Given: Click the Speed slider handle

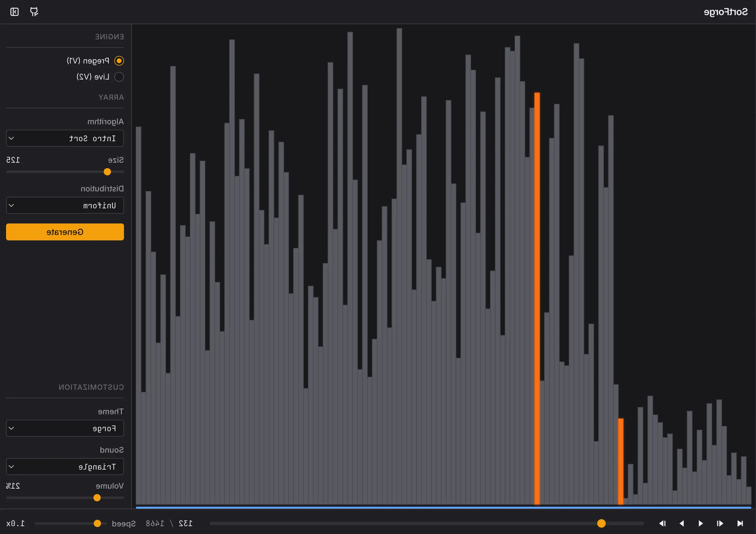Looking at the screenshot, I should click(x=97, y=523).
